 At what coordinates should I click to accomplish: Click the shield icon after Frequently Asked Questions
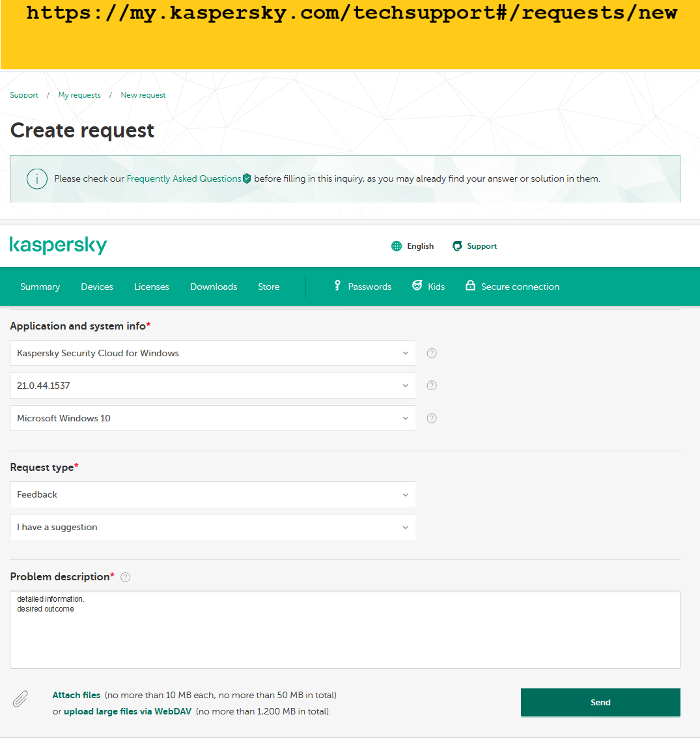coord(247,178)
